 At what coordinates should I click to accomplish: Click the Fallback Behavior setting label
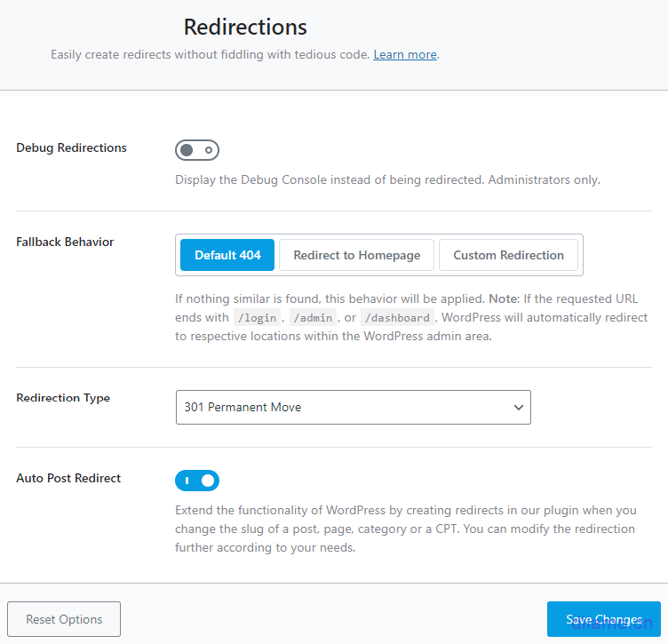(65, 242)
